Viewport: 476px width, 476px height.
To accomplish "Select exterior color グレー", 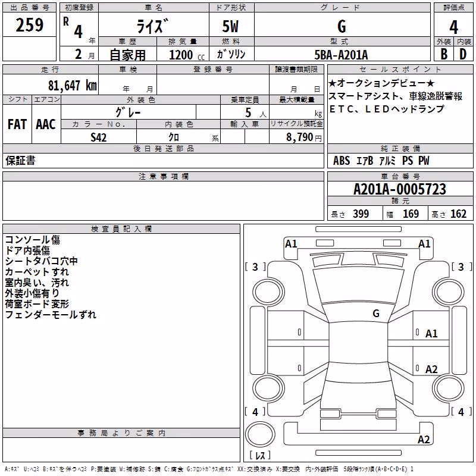I will pos(128,112).
